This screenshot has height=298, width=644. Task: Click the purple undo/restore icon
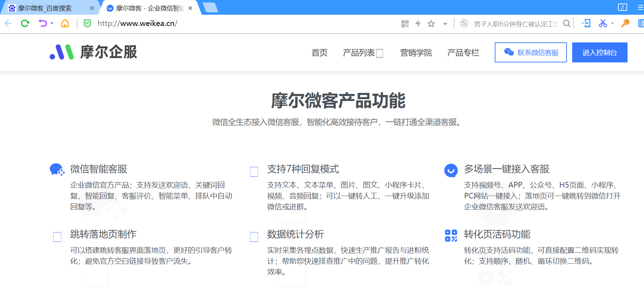43,23
